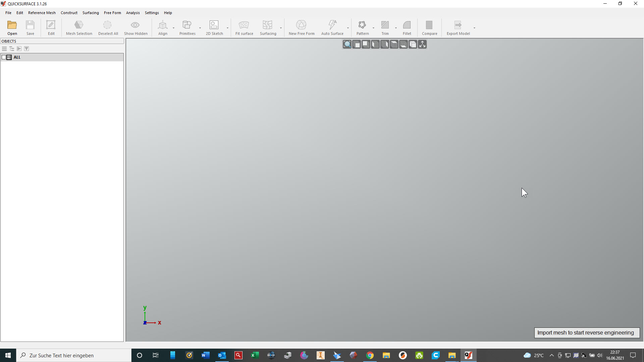The image size is (644, 362).
Task: Switch to left view cube icon
Action: pos(375,44)
